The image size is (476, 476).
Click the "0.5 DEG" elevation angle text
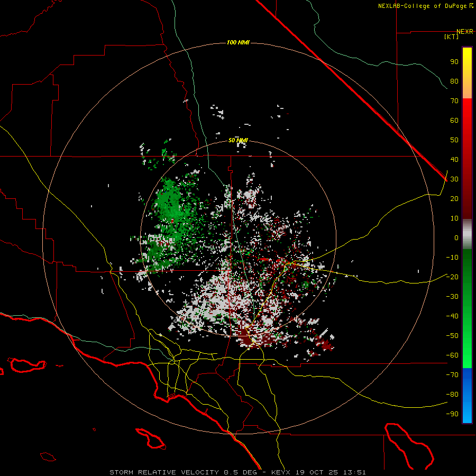pos(240,472)
